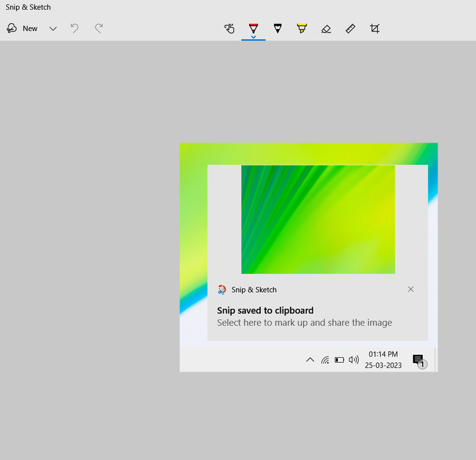Screen dimensions: 476x460
Task: Expand the dropdown arrow beside New
Action: coord(53,29)
